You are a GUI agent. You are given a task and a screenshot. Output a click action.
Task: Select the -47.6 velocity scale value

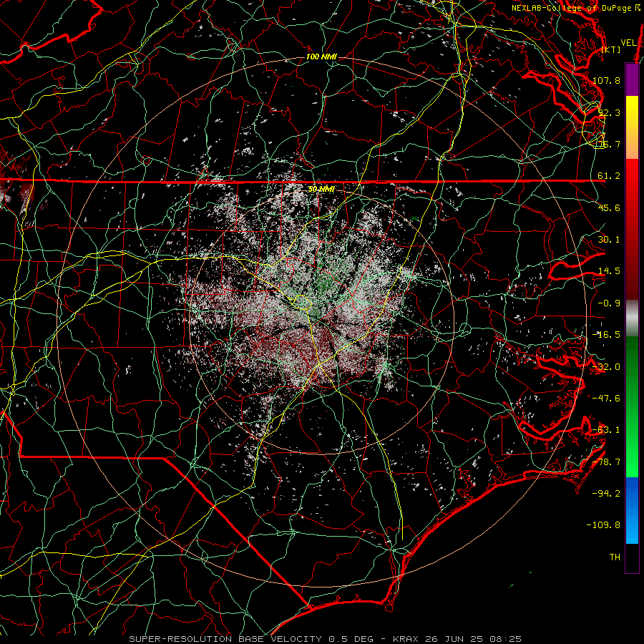pos(606,399)
